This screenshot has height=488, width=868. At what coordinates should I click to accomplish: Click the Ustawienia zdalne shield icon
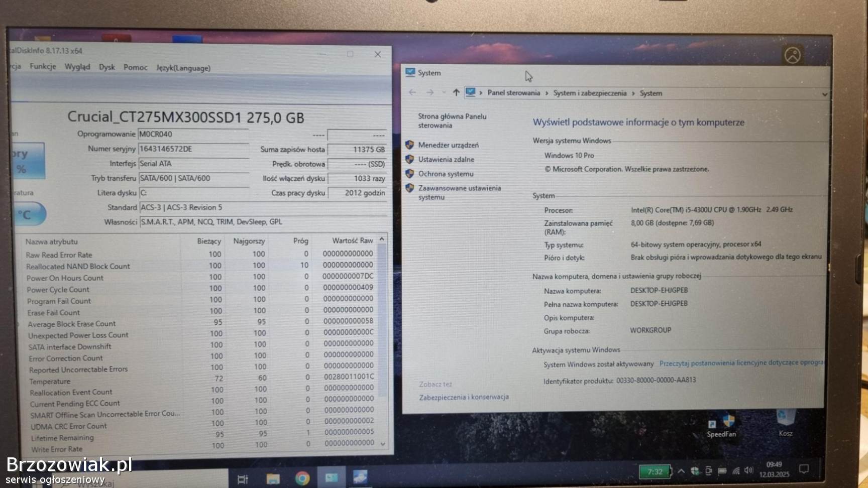[x=409, y=159]
